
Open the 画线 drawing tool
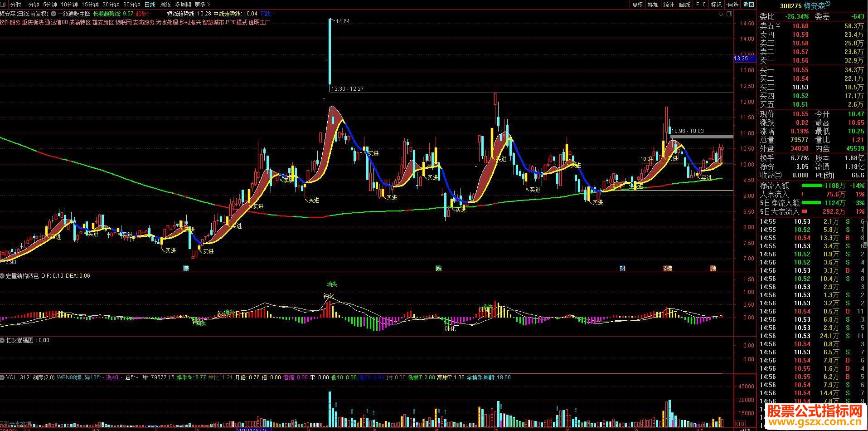(685, 5)
